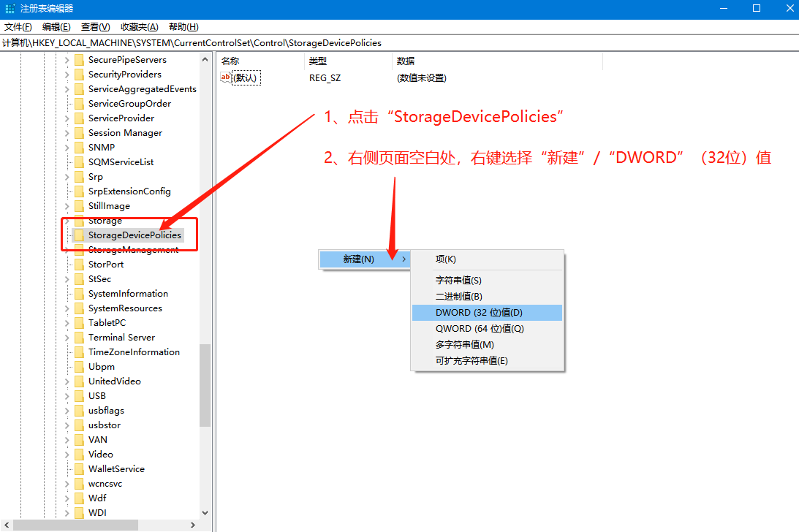Click the USB folder icon in tree
This screenshot has height=532, width=799.
coord(79,396)
